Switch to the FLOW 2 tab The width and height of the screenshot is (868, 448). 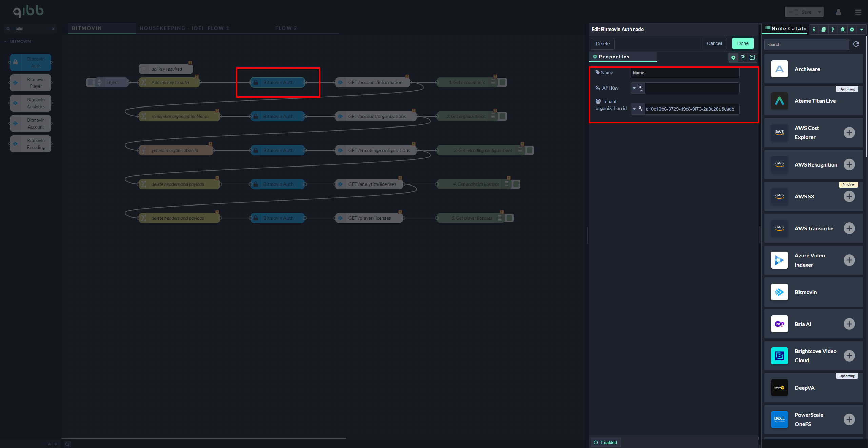click(x=305, y=28)
